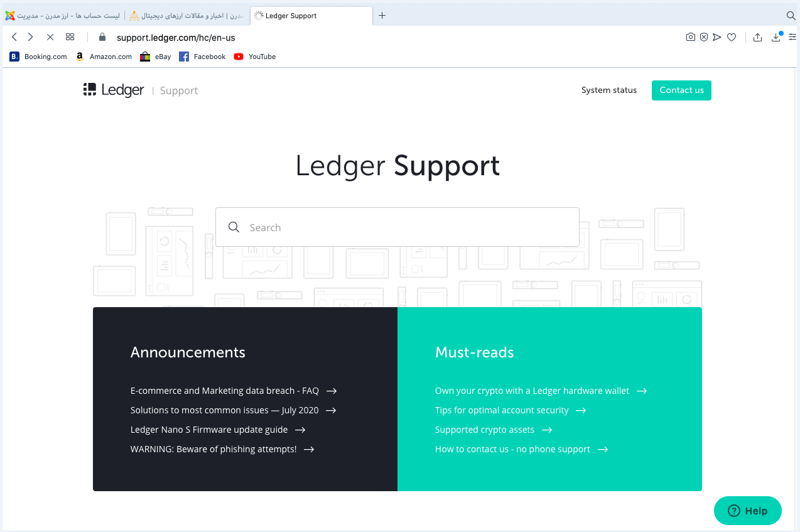Click the padlock site security icon
Viewport: 800px width, 532px height.
102,37
